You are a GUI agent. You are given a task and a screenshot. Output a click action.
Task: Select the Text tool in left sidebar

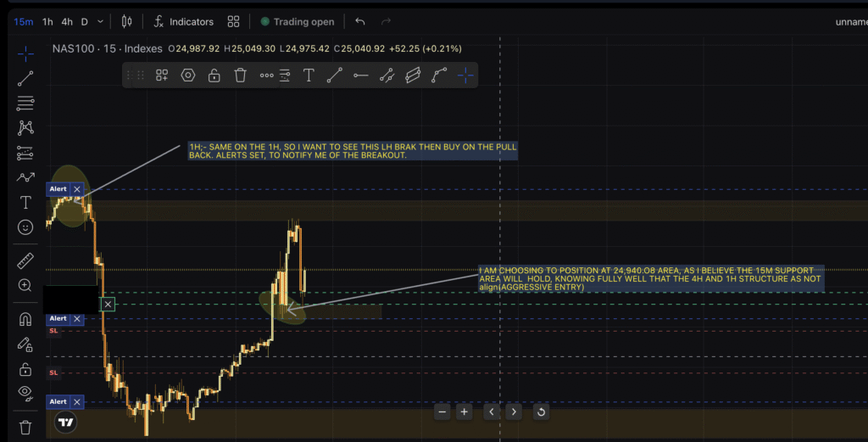(x=25, y=203)
